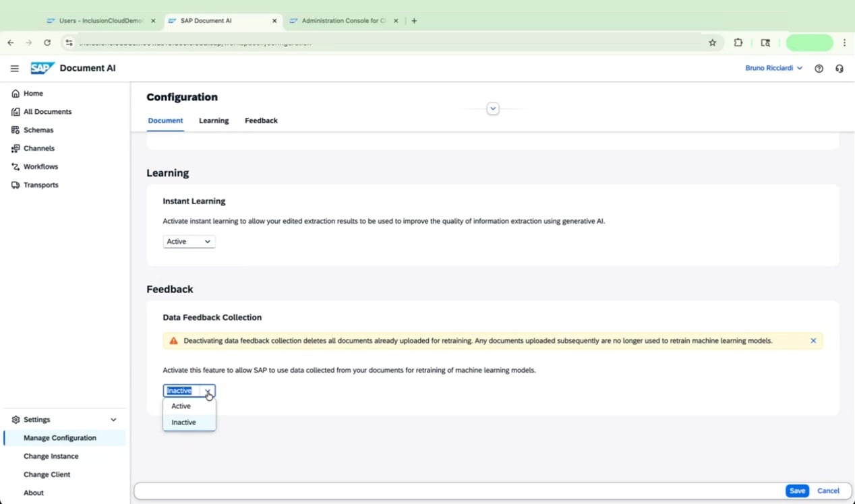This screenshot has height=504, width=855.
Task: Click the SAP logo
Action: tap(42, 68)
